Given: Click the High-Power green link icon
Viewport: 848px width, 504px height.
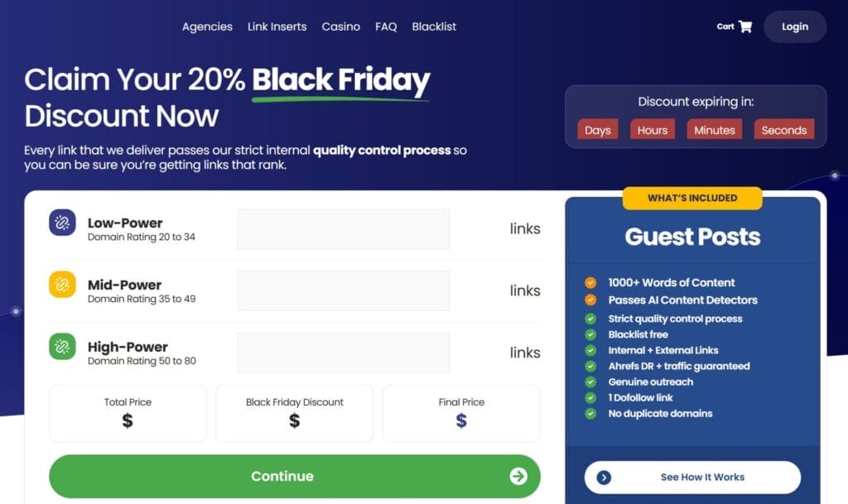Looking at the screenshot, I should click(62, 346).
